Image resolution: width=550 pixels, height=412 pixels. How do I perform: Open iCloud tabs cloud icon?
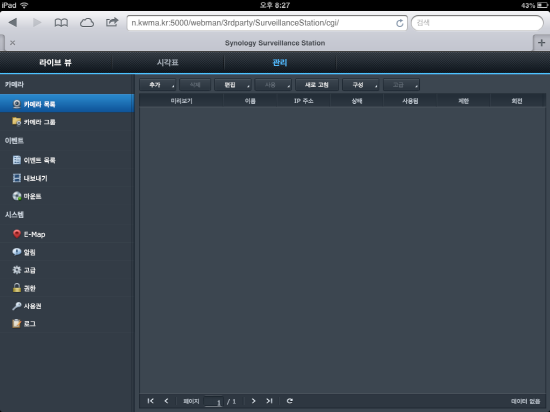pyautogui.click(x=87, y=23)
